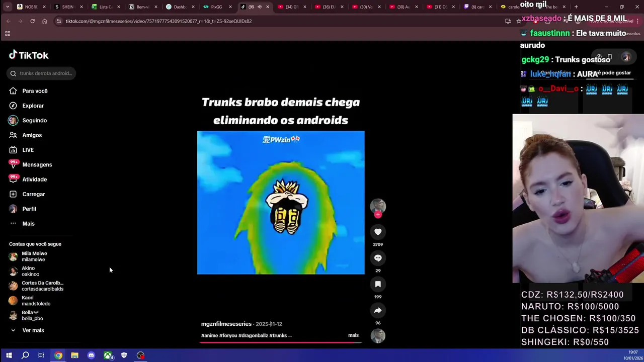
Task: Pause the Trunks video player
Action: click(281, 203)
